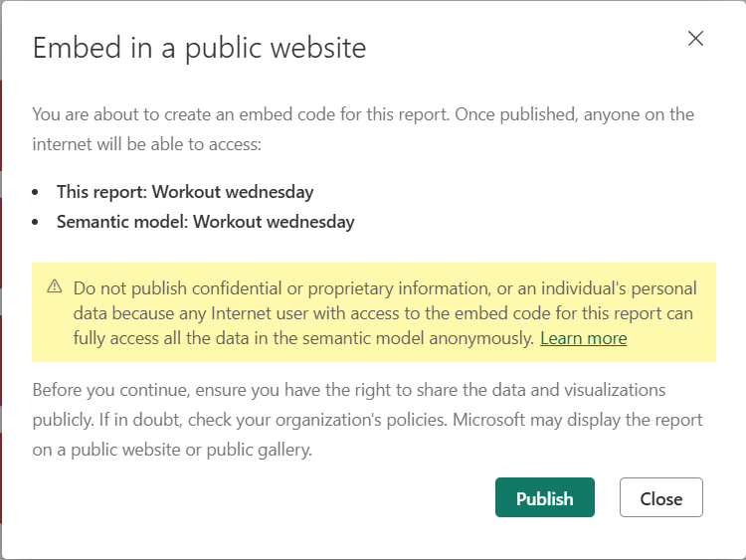Click the word "Microsoft" in the footer text

[x=488, y=419]
